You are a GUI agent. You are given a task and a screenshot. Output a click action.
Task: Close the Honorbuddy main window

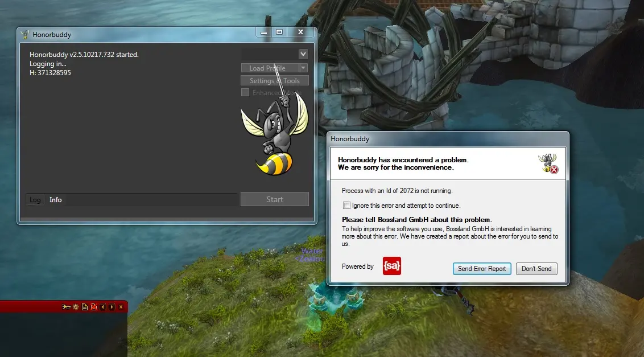pyautogui.click(x=300, y=32)
